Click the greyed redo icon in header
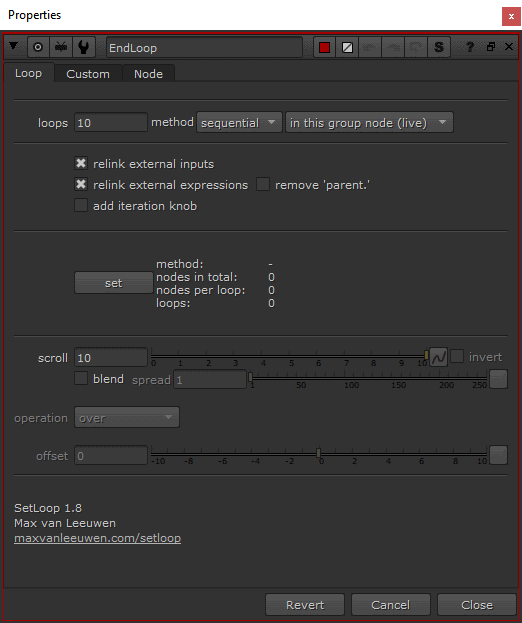 click(x=393, y=47)
